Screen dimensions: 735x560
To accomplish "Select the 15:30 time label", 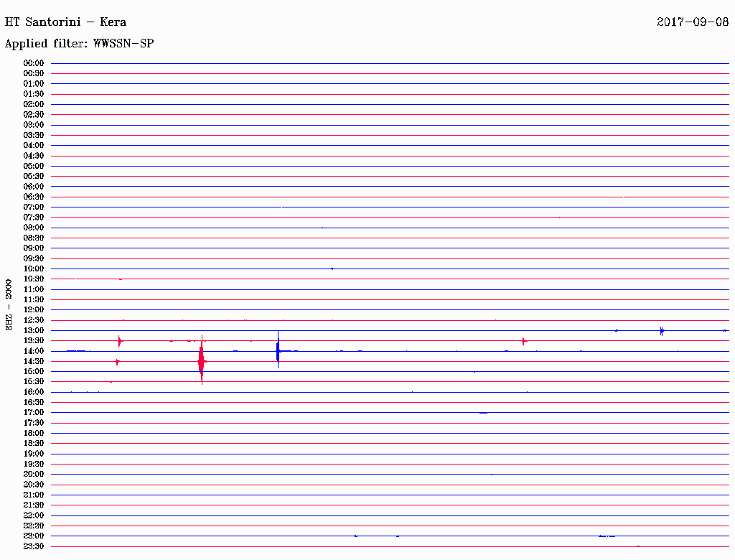I will pos(34,382).
